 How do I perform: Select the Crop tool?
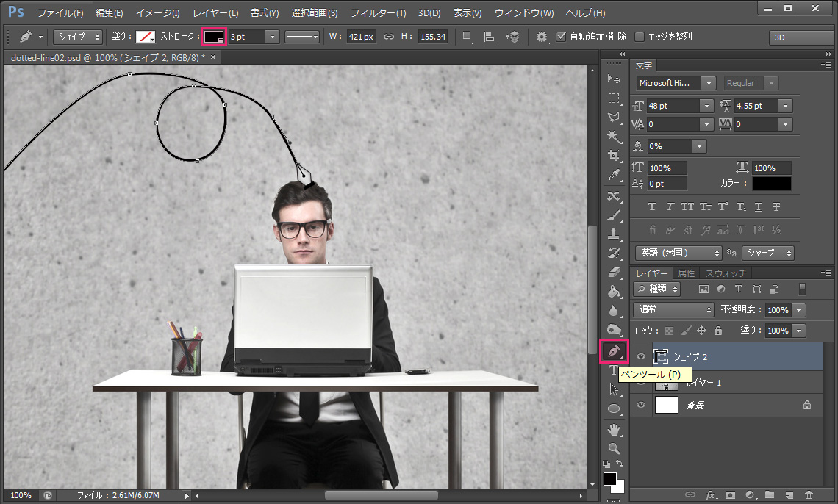[x=614, y=156]
